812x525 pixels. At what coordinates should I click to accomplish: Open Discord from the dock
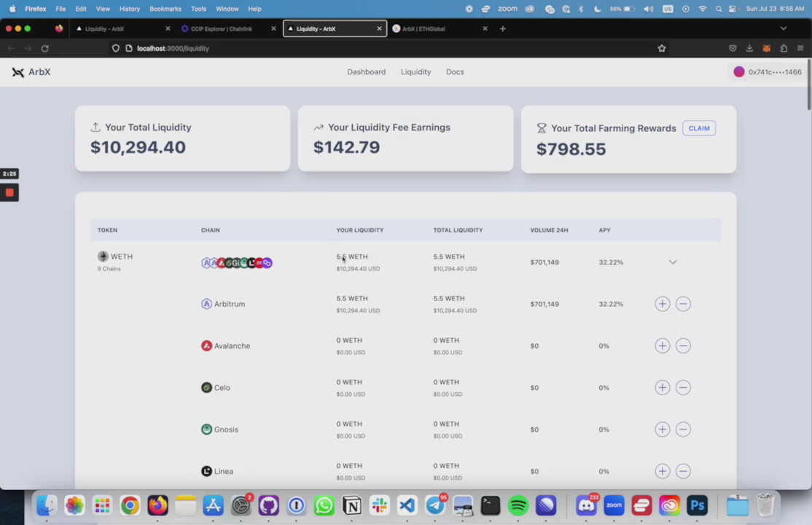586,505
